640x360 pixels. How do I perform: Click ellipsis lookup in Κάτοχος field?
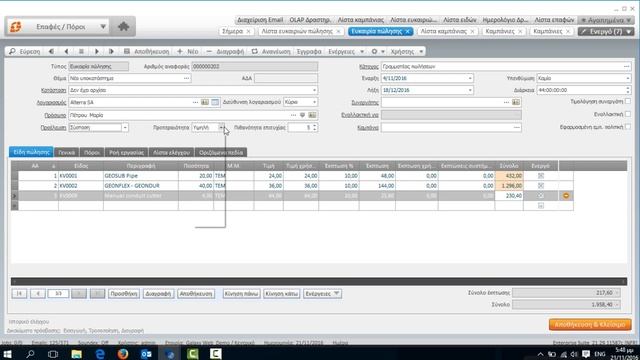coord(627,66)
